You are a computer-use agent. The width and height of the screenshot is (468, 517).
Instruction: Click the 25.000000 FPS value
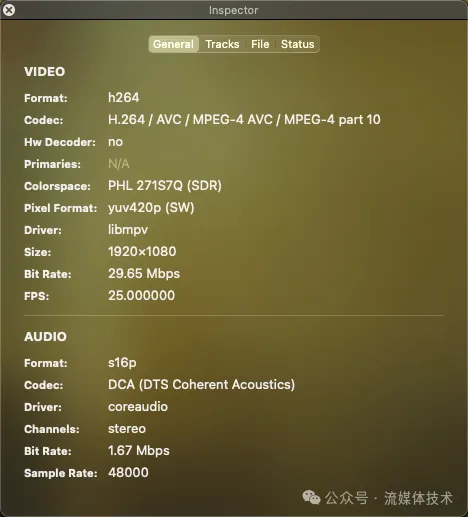click(x=141, y=296)
